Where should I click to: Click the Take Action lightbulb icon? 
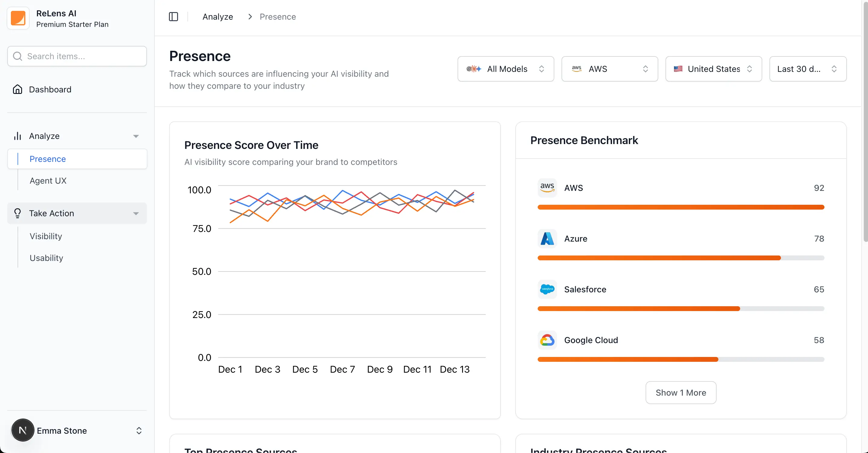18,213
